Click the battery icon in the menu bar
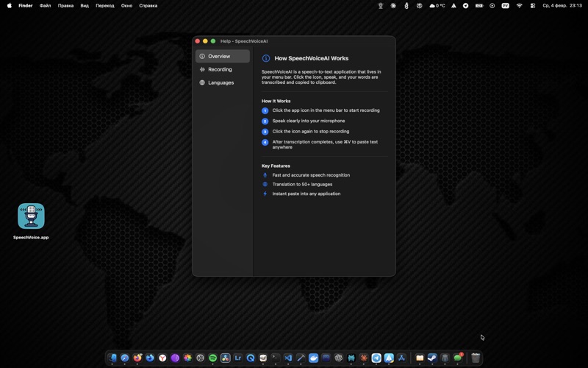Screen dimensions: 588x368 pos(479,6)
